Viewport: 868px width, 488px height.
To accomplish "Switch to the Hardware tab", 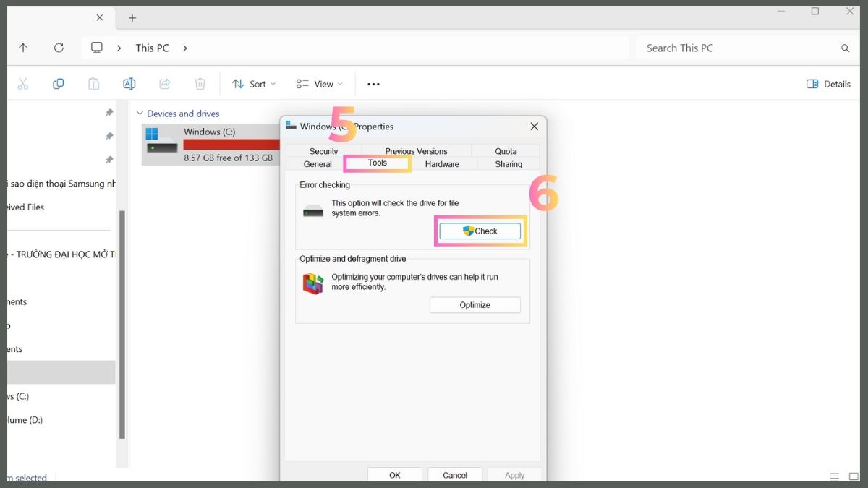I will (442, 164).
